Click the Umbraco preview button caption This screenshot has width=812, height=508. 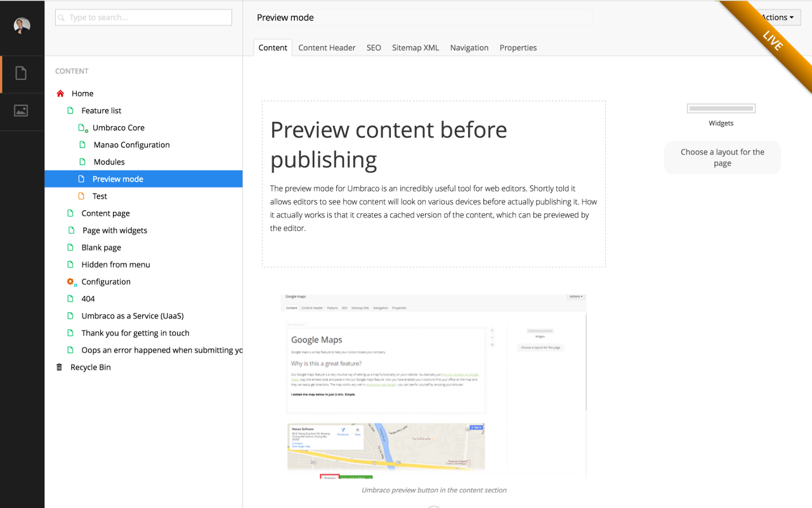pos(434,490)
